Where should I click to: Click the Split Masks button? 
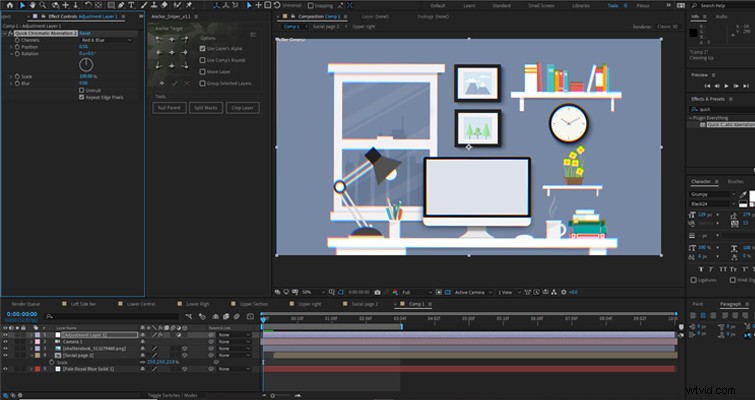tap(206, 108)
